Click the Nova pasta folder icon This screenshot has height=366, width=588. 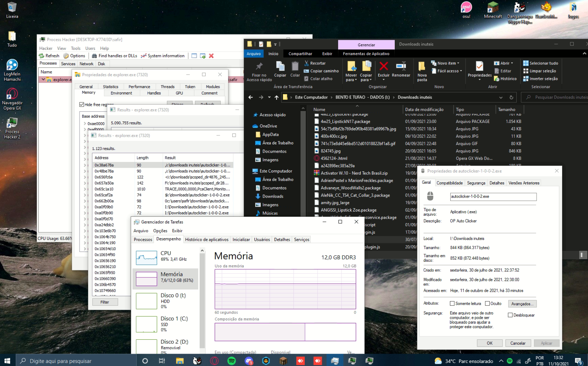(422, 66)
